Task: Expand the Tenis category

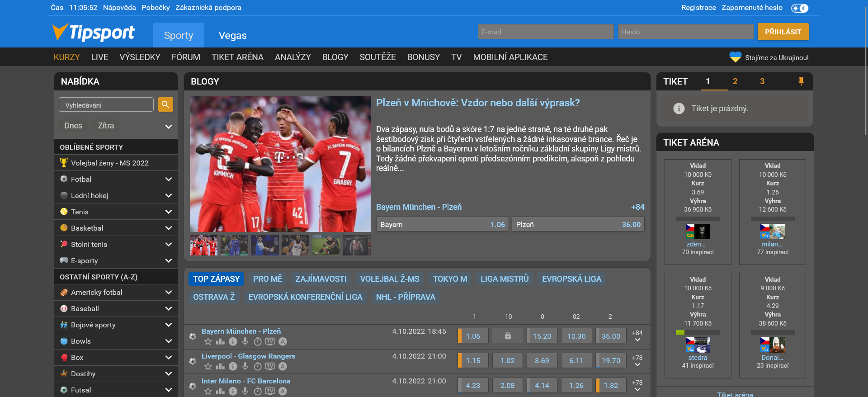Action: 169,212
